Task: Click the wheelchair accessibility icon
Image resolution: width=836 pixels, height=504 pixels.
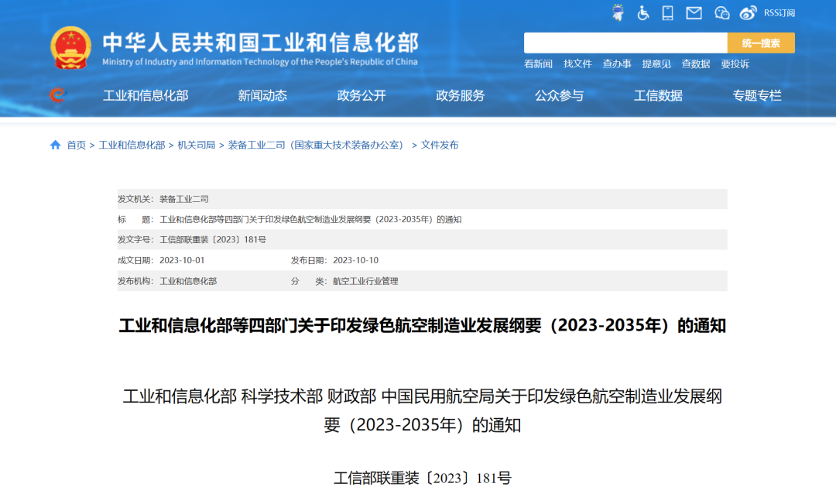Action: [643, 13]
